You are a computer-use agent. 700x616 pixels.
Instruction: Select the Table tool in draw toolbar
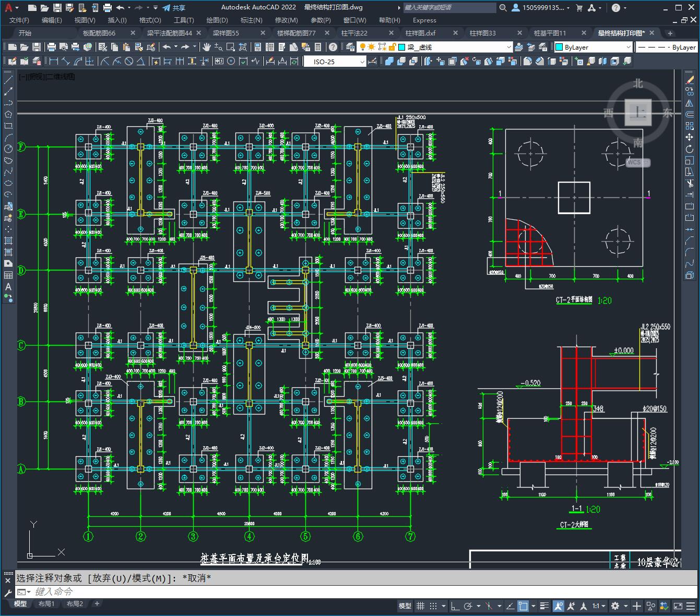(8, 275)
